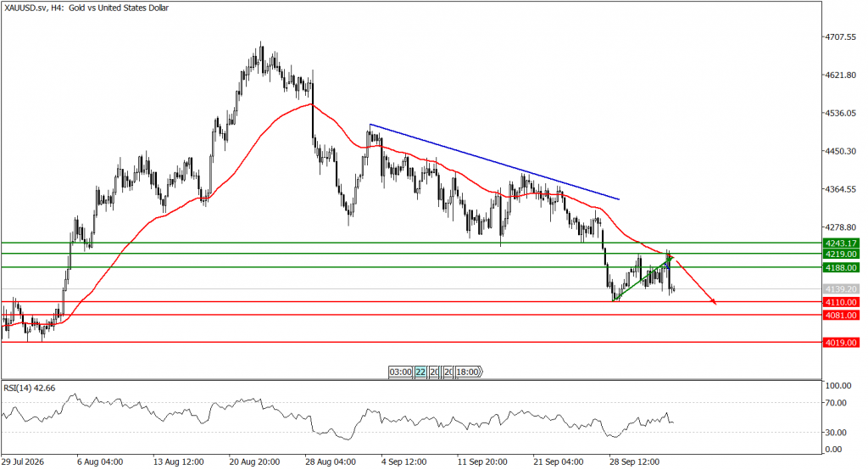Click the 4139.20 current price label

tap(841, 289)
